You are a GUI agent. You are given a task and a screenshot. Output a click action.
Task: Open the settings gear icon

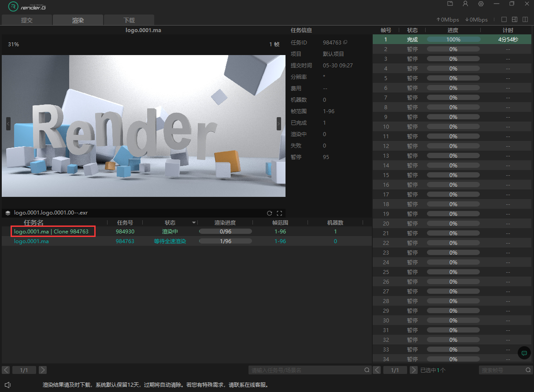pyautogui.click(x=481, y=4)
